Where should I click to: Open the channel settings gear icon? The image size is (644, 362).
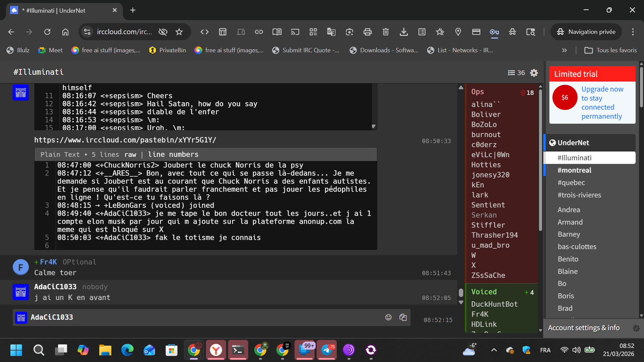coord(534,73)
